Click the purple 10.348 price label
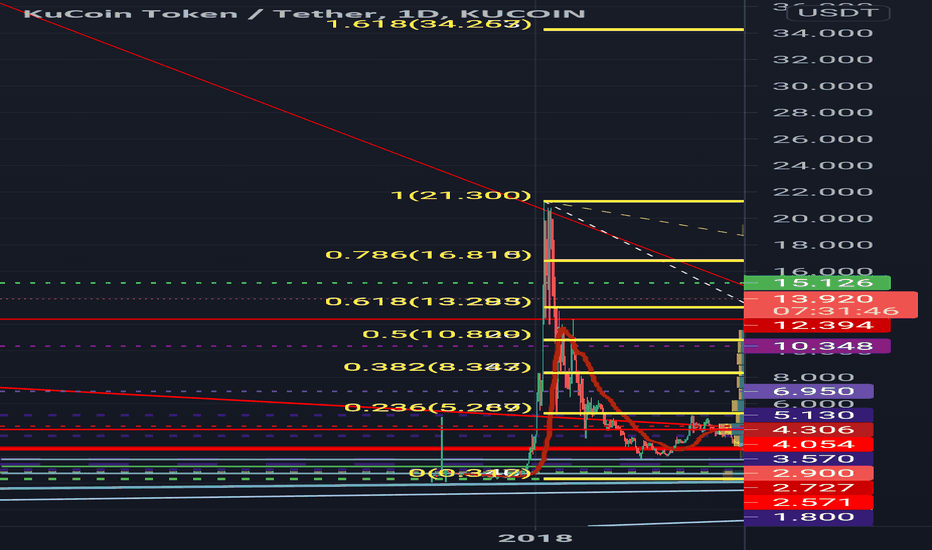 click(817, 346)
